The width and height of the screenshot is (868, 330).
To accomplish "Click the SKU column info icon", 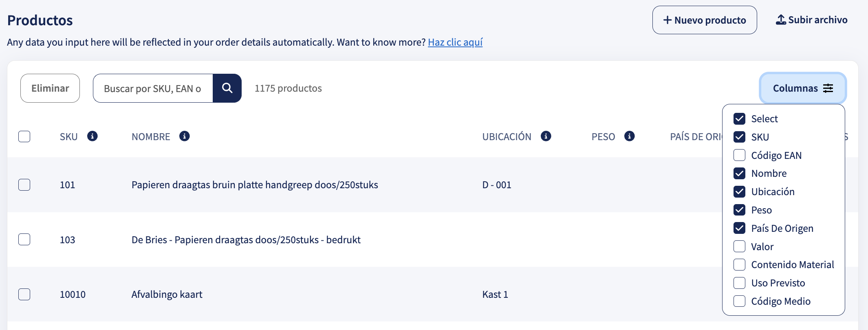I will 93,136.
